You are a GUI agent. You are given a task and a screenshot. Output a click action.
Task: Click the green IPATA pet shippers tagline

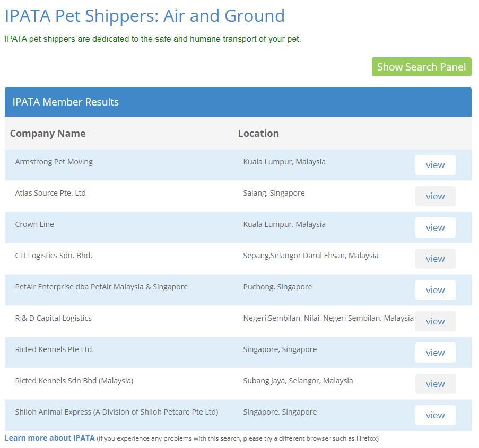[x=153, y=39]
